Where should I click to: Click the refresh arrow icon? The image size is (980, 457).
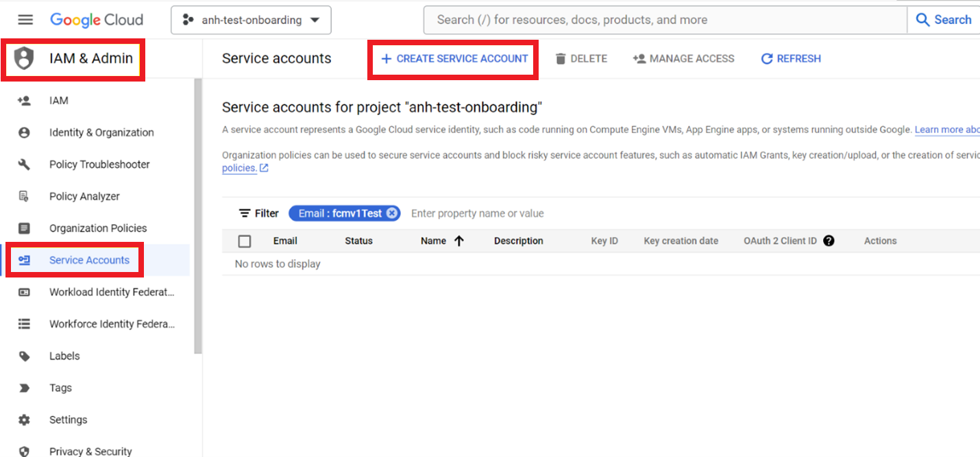tap(767, 59)
